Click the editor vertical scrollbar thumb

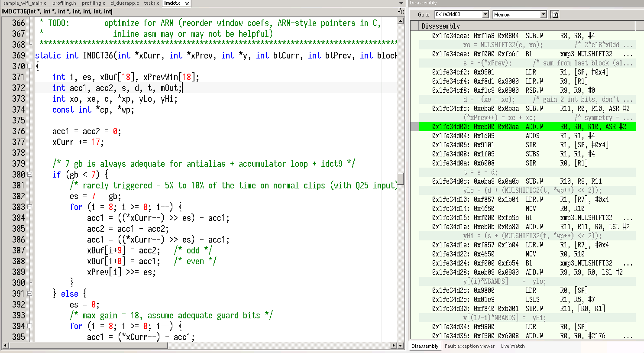click(401, 178)
